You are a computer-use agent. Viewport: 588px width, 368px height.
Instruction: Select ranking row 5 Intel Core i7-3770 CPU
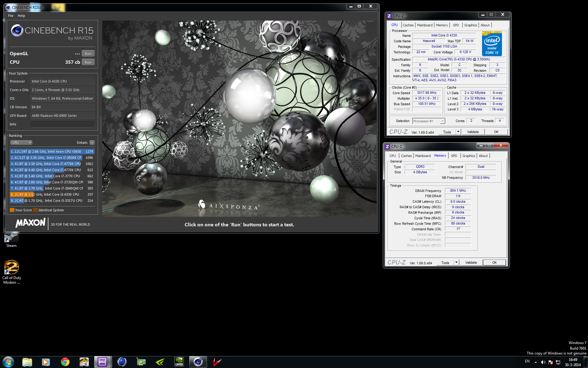[x=52, y=176]
